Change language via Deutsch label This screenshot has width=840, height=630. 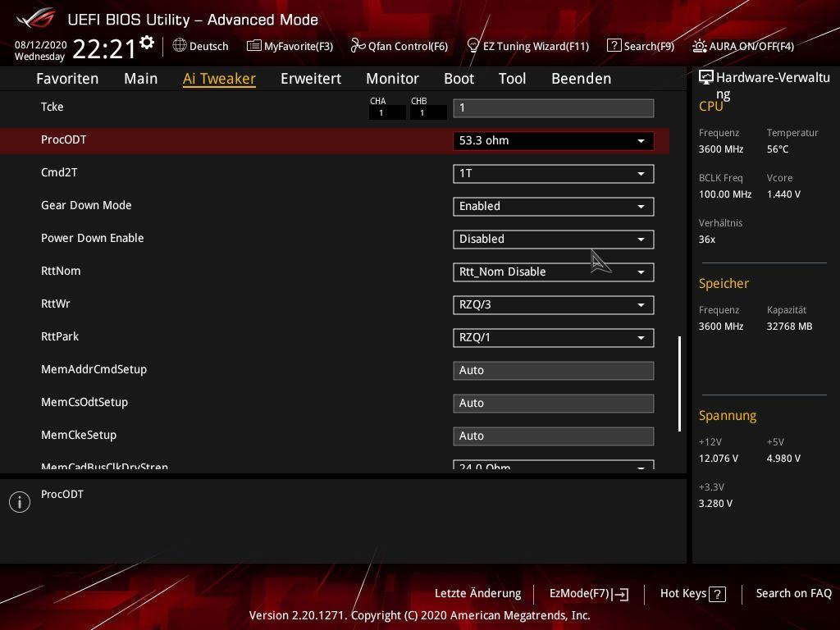coord(209,46)
